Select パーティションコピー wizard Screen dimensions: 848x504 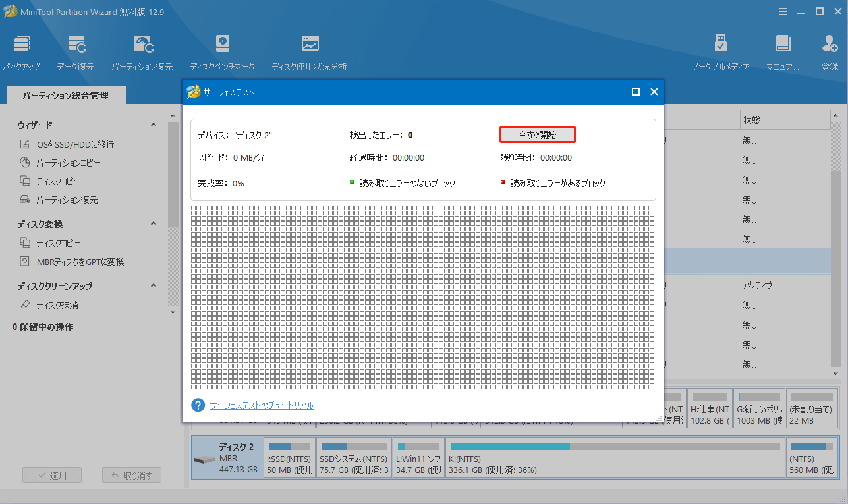pos(60,163)
